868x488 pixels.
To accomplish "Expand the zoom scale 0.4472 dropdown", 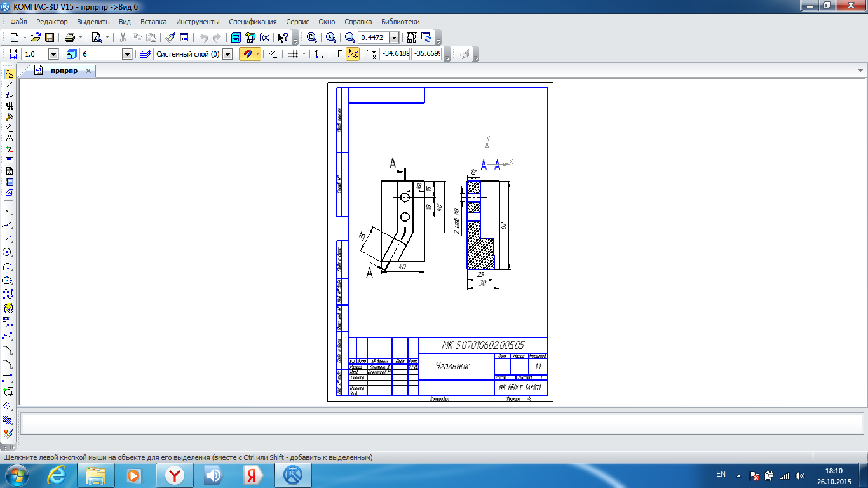I will tap(394, 38).
